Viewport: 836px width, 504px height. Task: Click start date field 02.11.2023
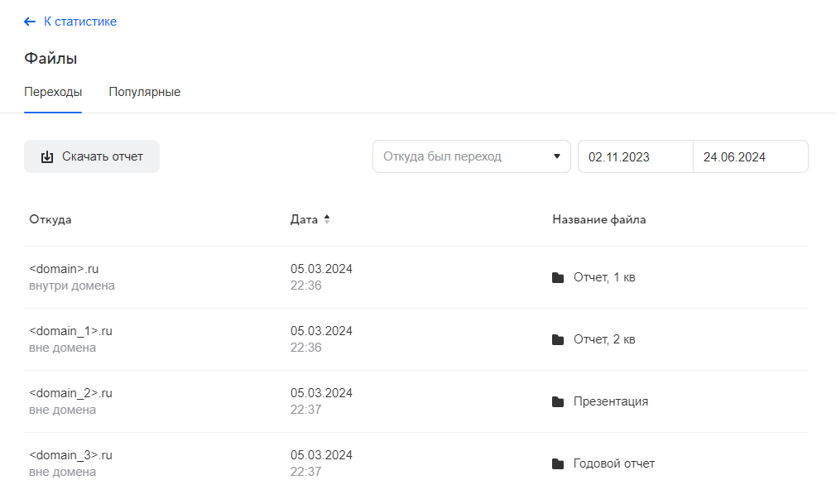click(635, 156)
